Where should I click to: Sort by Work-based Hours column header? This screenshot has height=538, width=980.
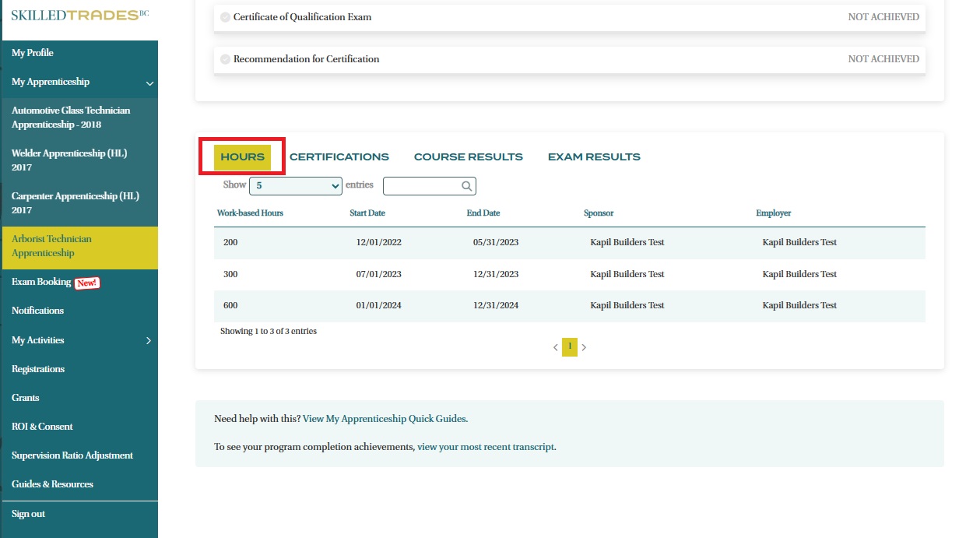click(250, 213)
